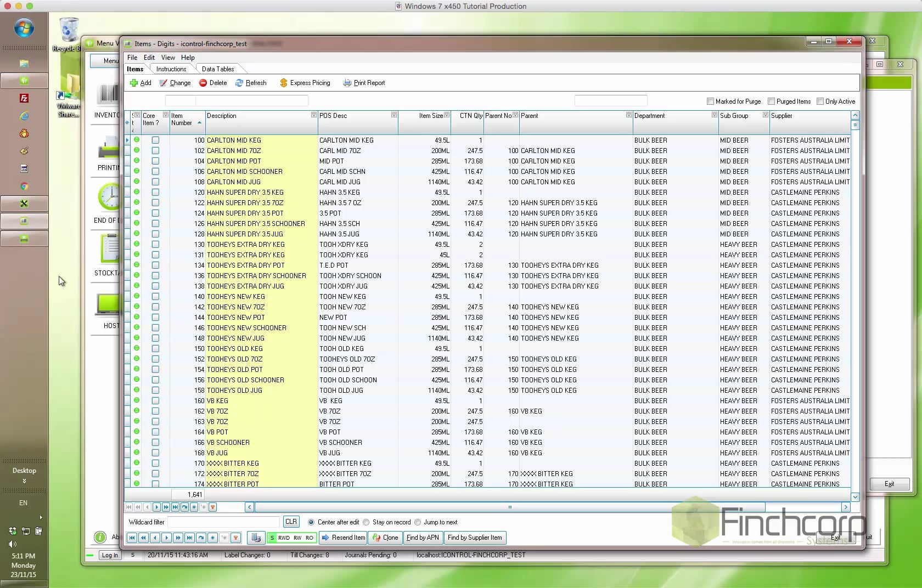Go to last record in bottom navigator
922x588 pixels.
click(189, 538)
